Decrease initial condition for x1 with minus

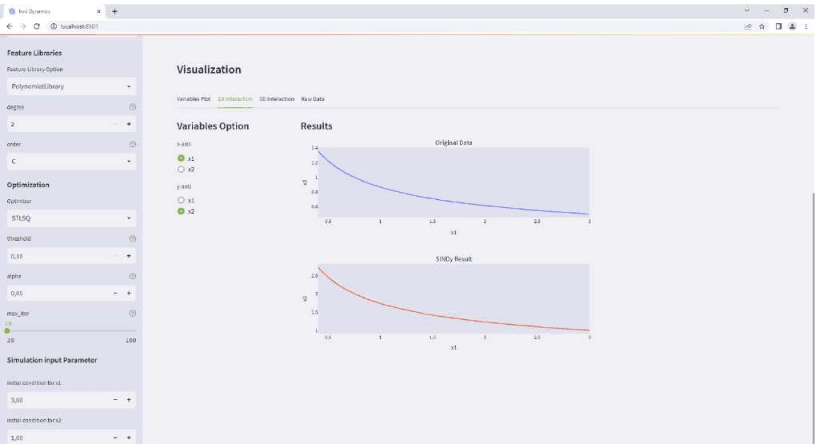point(115,400)
